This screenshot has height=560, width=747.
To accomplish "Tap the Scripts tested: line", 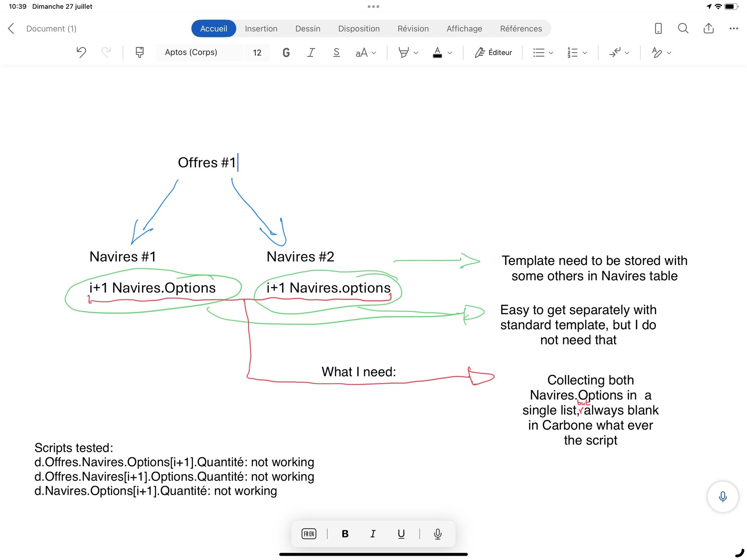I will coord(74,448).
